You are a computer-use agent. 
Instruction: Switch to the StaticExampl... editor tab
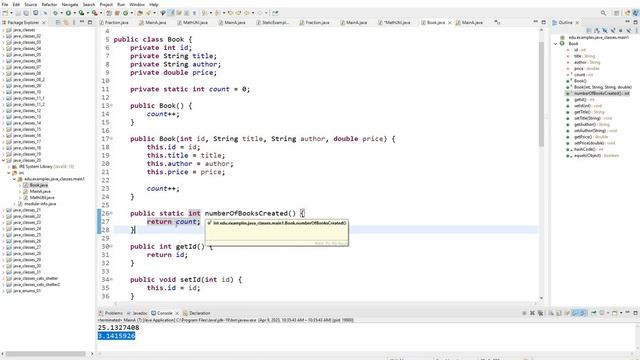tap(272, 22)
